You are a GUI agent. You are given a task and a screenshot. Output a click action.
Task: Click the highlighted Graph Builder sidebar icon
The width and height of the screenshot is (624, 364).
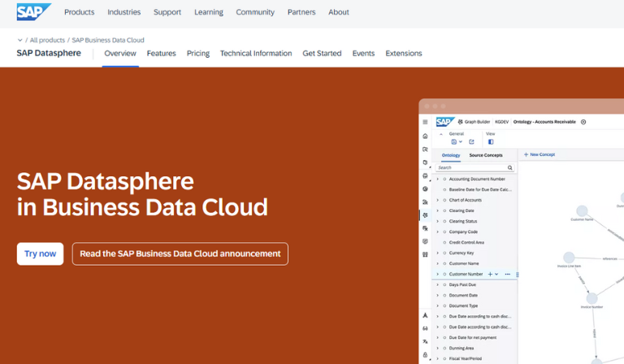point(425,215)
